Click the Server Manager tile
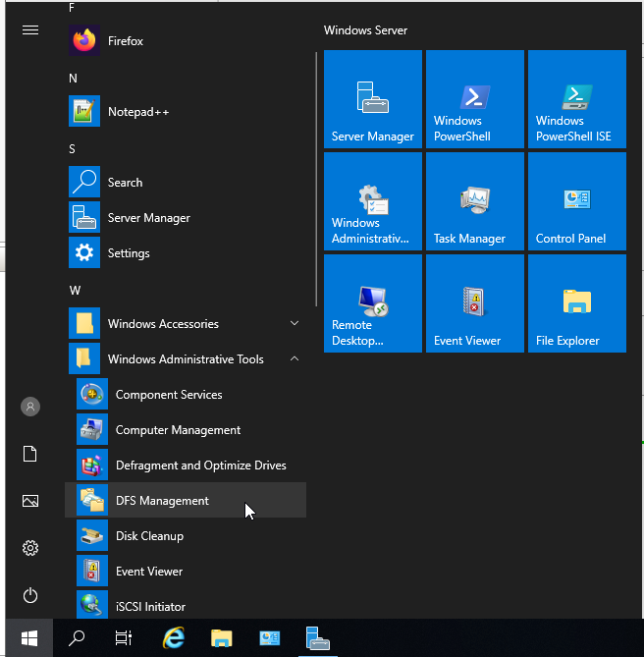The image size is (644, 657). coord(373,99)
